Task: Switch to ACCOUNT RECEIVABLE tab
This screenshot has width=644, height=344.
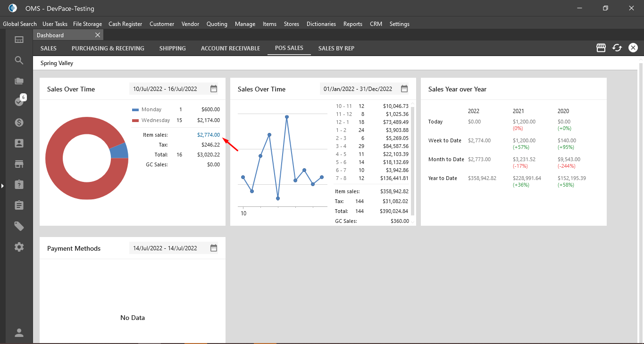Action: pos(230,48)
